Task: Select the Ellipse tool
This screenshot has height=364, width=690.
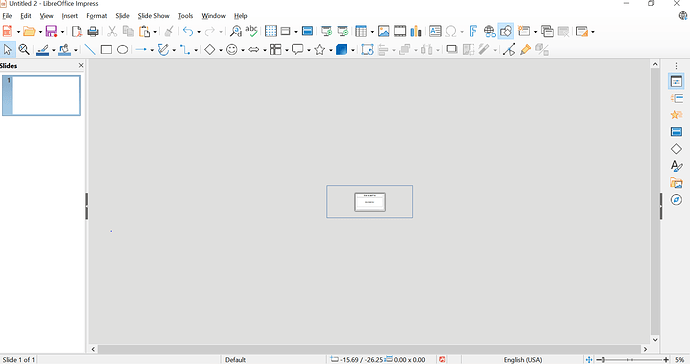Action: pos(122,50)
